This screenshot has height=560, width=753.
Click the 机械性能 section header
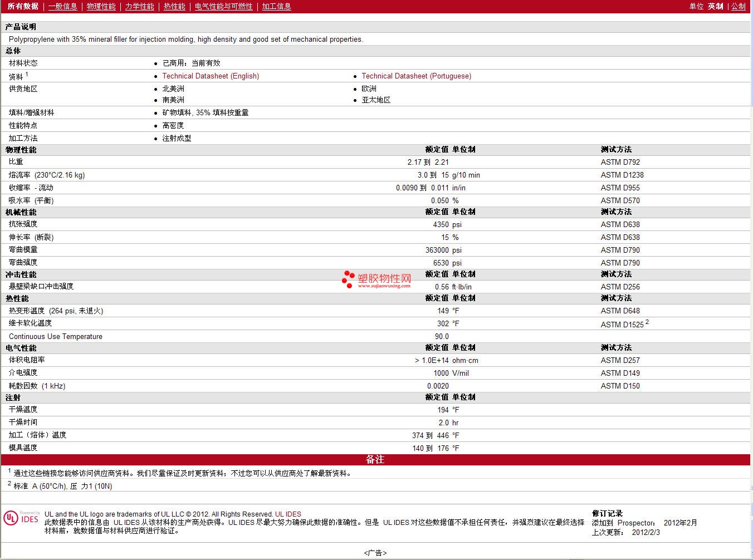click(21, 212)
